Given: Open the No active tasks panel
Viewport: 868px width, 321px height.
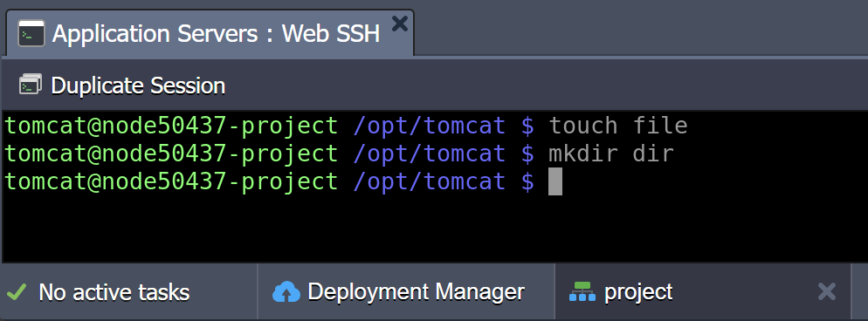Looking at the screenshot, I should (129, 291).
